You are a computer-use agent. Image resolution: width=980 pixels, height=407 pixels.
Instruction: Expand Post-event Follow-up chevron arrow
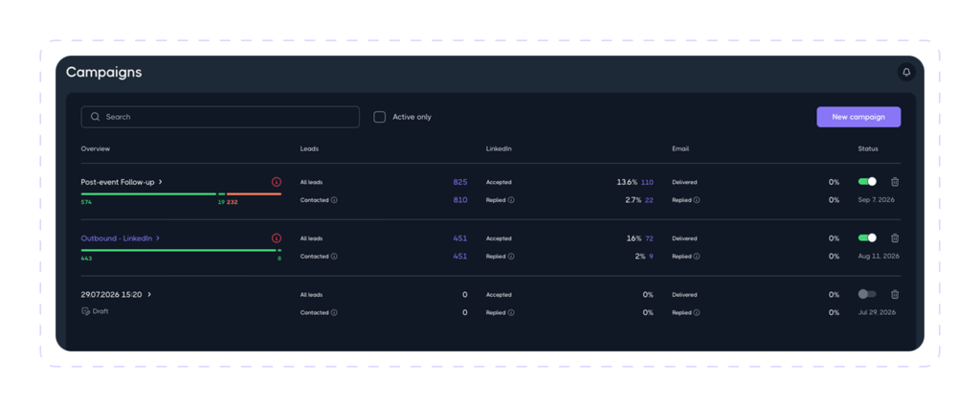(x=161, y=182)
